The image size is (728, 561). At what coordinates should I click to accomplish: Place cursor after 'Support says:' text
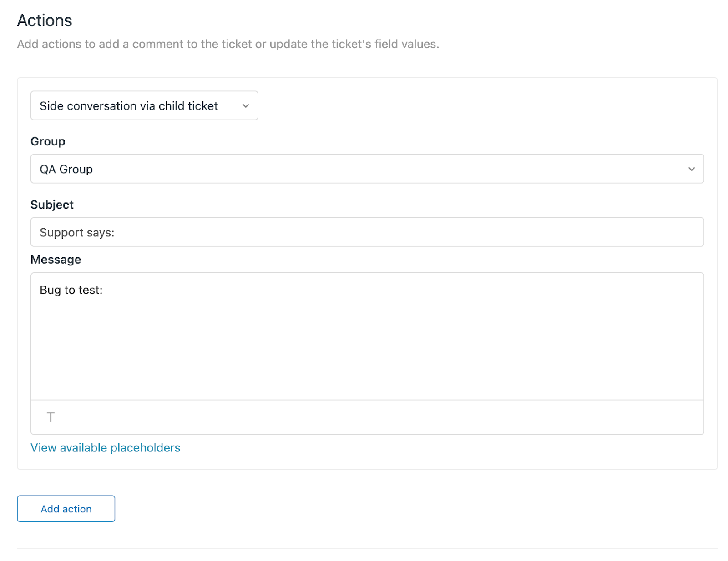pyautogui.click(x=116, y=233)
